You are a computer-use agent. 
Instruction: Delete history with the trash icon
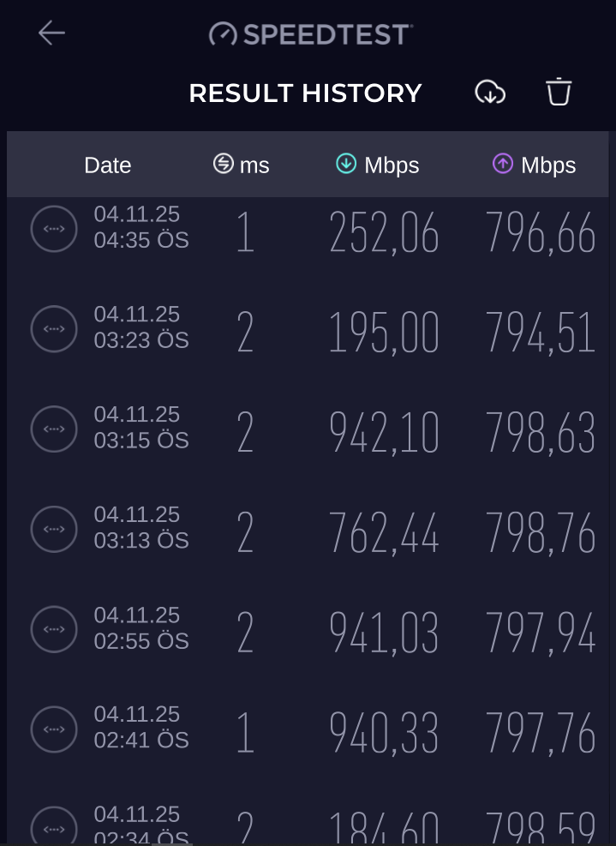[x=559, y=92]
